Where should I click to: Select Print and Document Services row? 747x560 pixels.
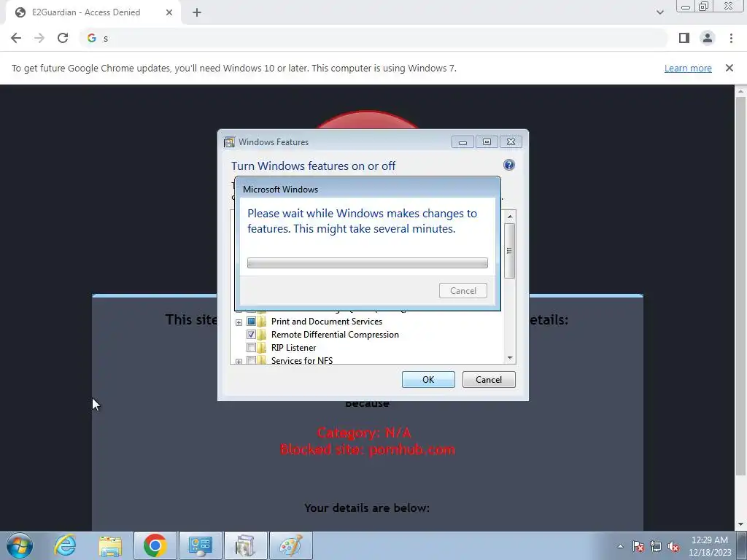(326, 322)
